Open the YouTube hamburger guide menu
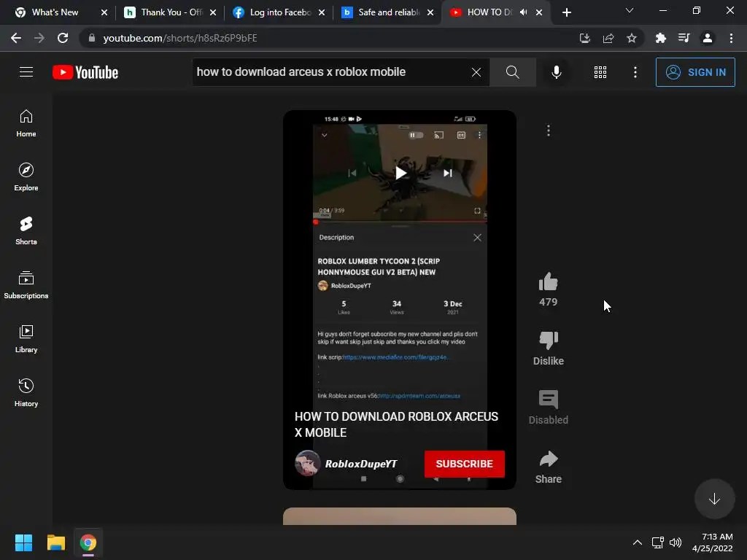Image resolution: width=747 pixels, height=560 pixels. click(x=26, y=72)
